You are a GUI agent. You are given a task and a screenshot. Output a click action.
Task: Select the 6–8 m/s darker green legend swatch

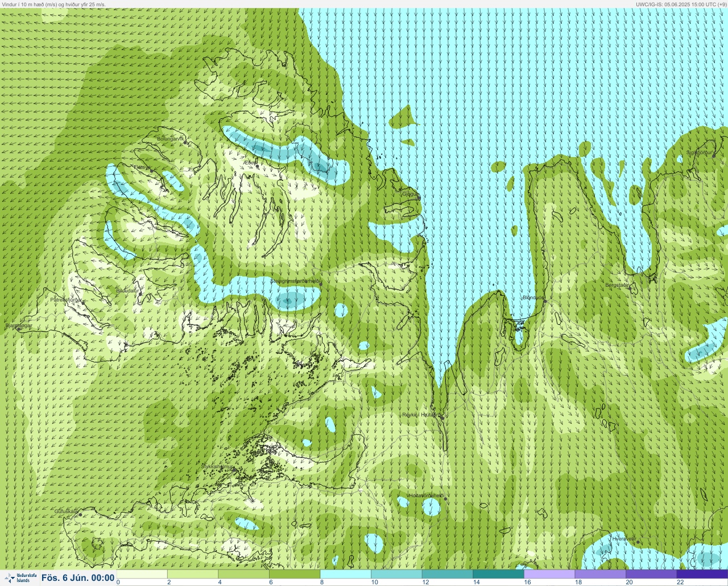click(295, 574)
